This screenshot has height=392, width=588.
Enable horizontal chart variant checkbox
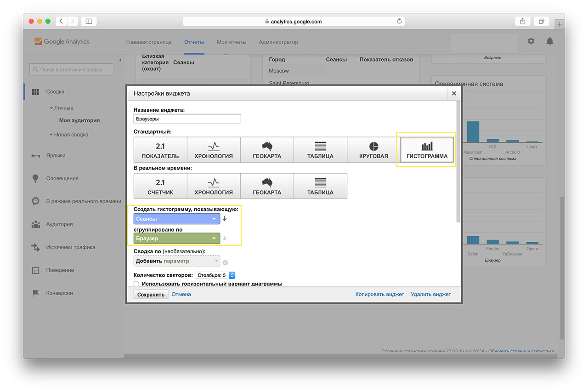point(136,284)
